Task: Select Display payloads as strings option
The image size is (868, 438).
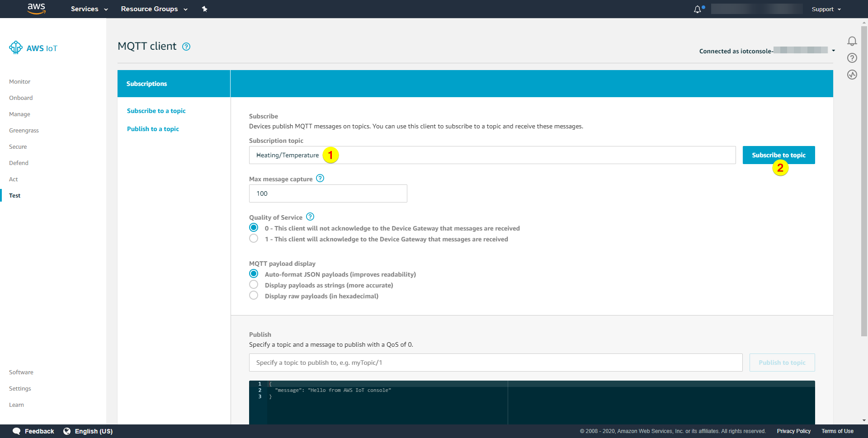Action: [254, 285]
